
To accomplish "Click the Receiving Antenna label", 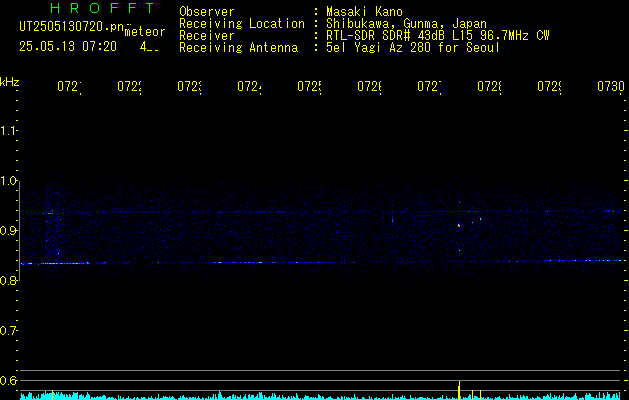I will pyautogui.click(x=238, y=48).
